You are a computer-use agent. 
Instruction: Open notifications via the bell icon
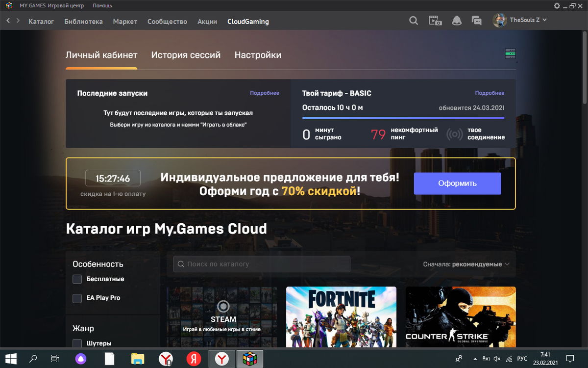click(x=456, y=21)
